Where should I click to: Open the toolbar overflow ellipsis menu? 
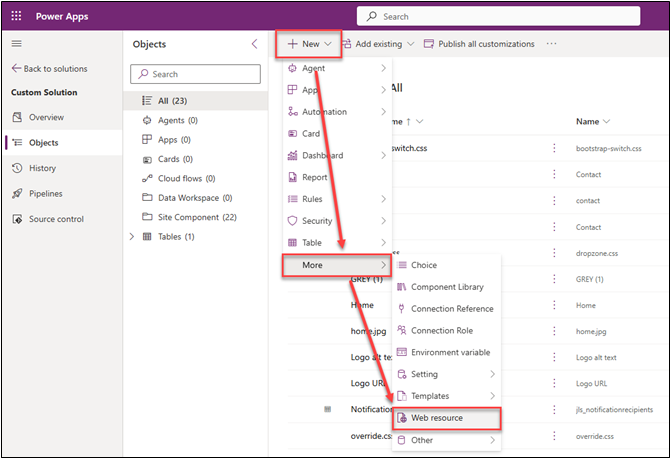pyautogui.click(x=551, y=44)
